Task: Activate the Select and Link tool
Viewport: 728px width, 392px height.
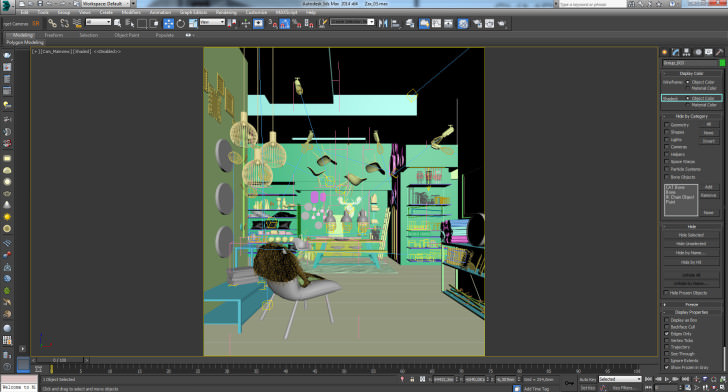Action: [52, 23]
